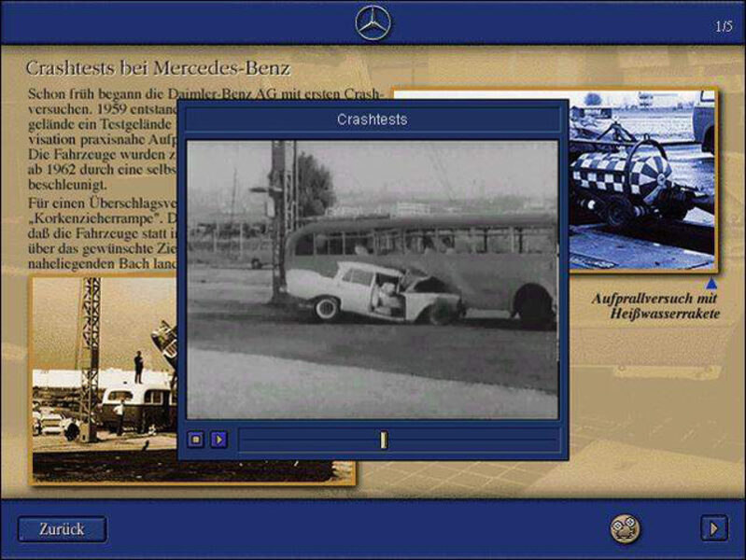Go to next page arrow button
Viewport: 746px width, 560px height.
(x=713, y=528)
